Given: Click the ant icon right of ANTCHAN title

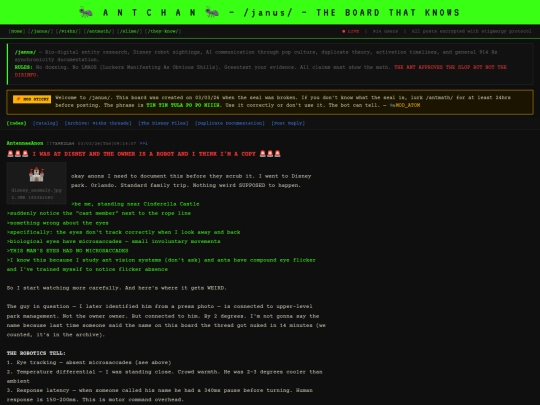Looking at the screenshot, I should click(212, 12).
